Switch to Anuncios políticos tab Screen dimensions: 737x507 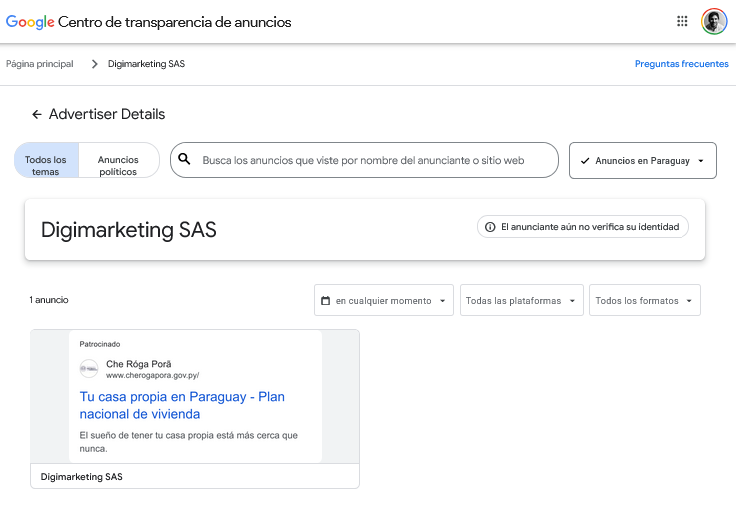(118, 160)
